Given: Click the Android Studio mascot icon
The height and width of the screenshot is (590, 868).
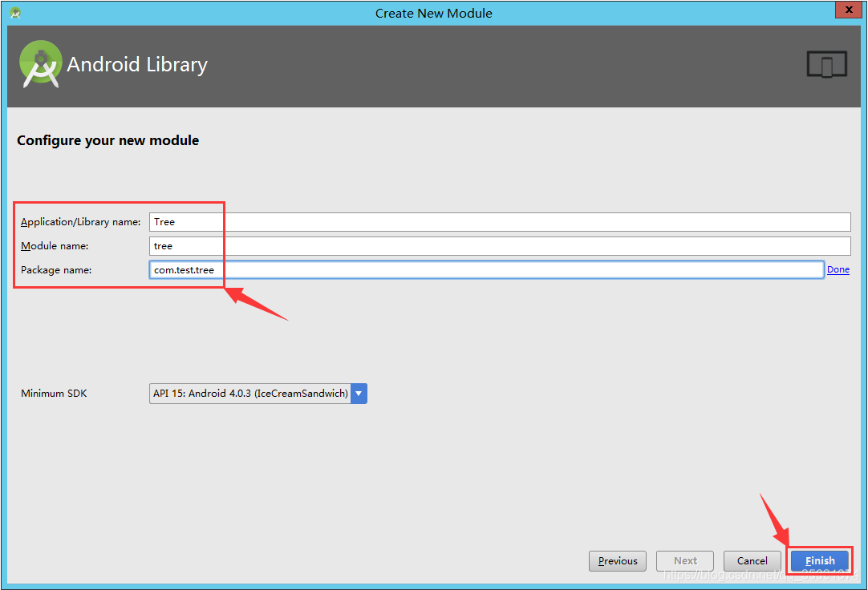Looking at the screenshot, I should coord(40,64).
